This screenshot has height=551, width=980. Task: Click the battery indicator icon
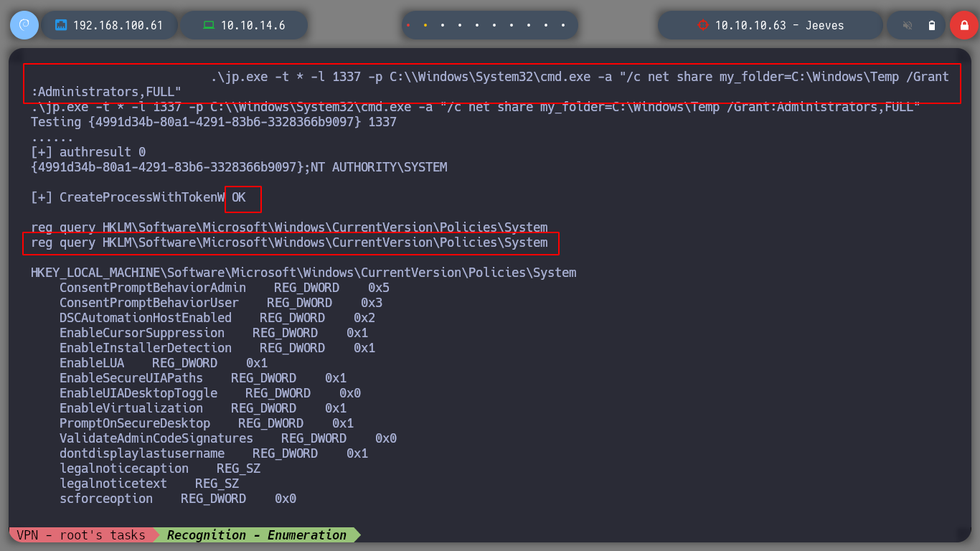tap(932, 25)
